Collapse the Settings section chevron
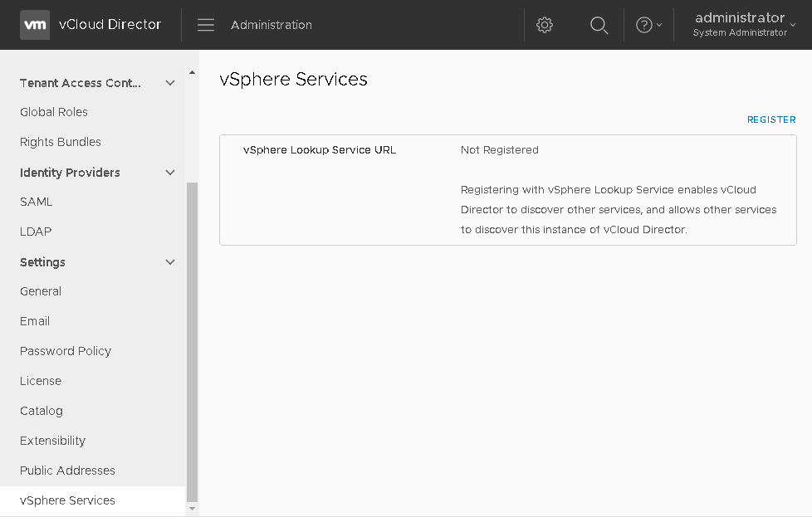 click(x=170, y=262)
